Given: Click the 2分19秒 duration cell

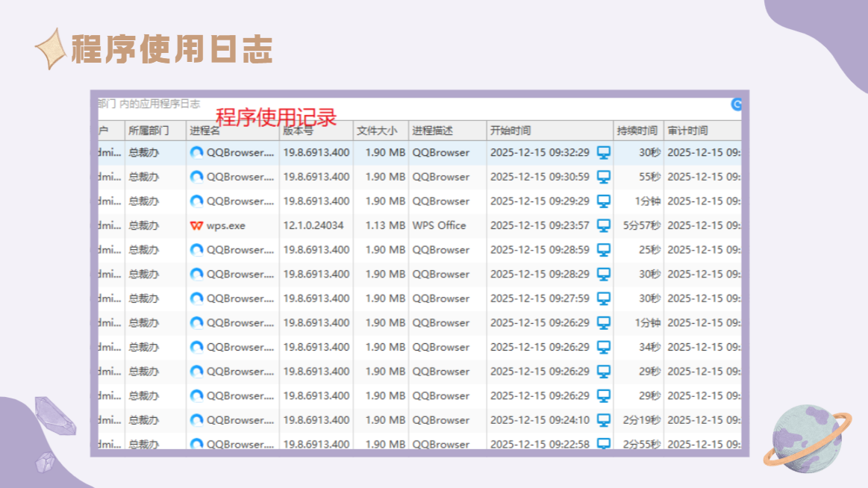Looking at the screenshot, I should pyautogui.click(x=642, y=421).
